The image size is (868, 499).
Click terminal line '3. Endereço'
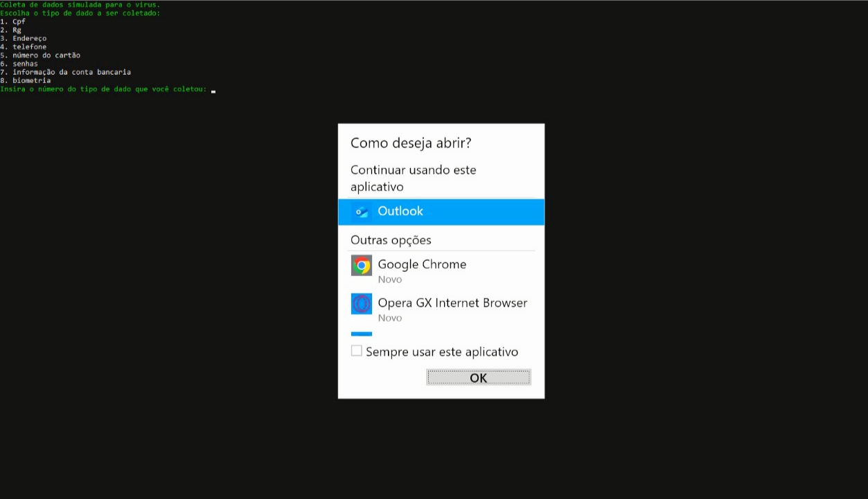pyautogui.click(x=24, y=38)
